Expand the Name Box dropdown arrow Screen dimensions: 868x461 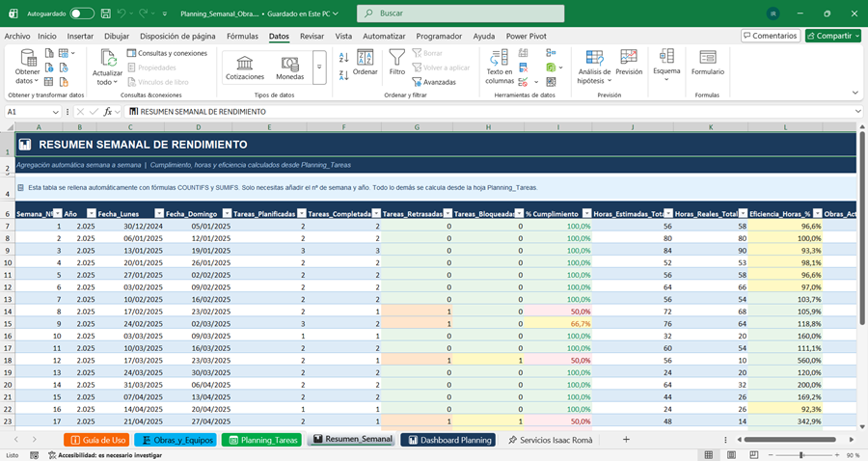pos(55,112)
